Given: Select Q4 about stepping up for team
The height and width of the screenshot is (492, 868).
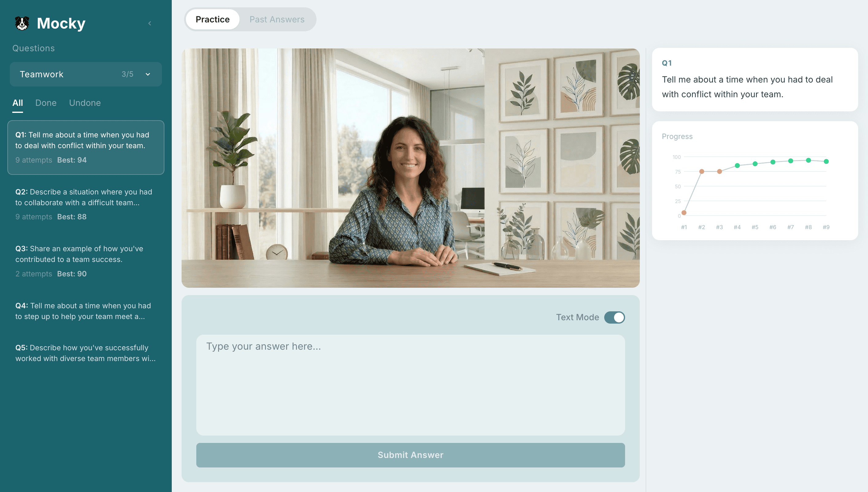Looking at the screenshot, I should [x=86, y=311].
